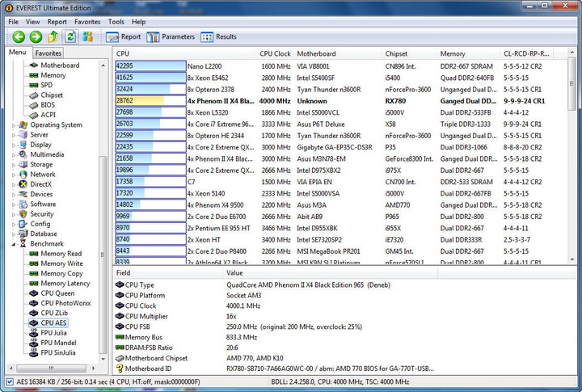Select Chipset tree item
The width and height of the screenshot is (582, 392).
52,95
